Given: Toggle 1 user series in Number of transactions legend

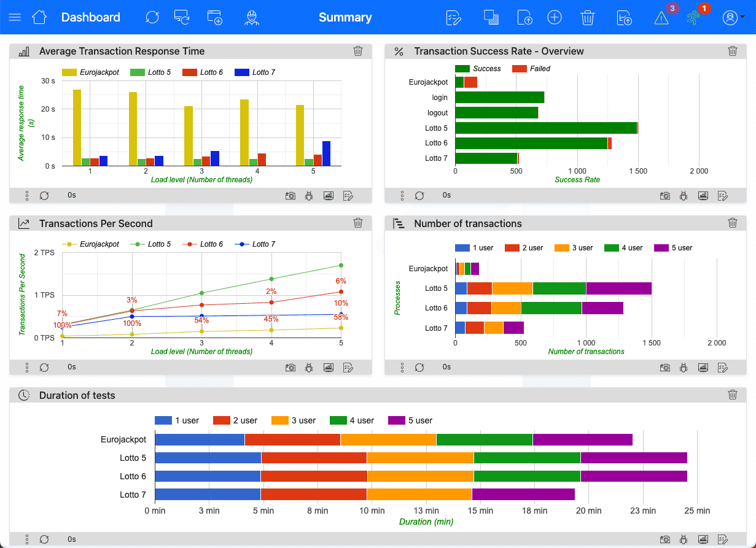Looking at the screenshot, I should 474,248.
